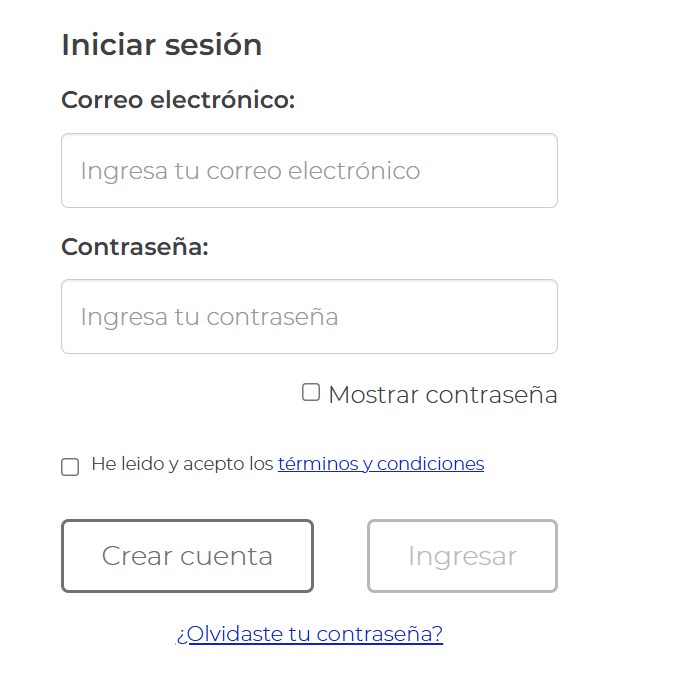Select the 'Ingresa tu contraseña' placeholder box
Screen dimensions: 685x698
tap(309, 317)
